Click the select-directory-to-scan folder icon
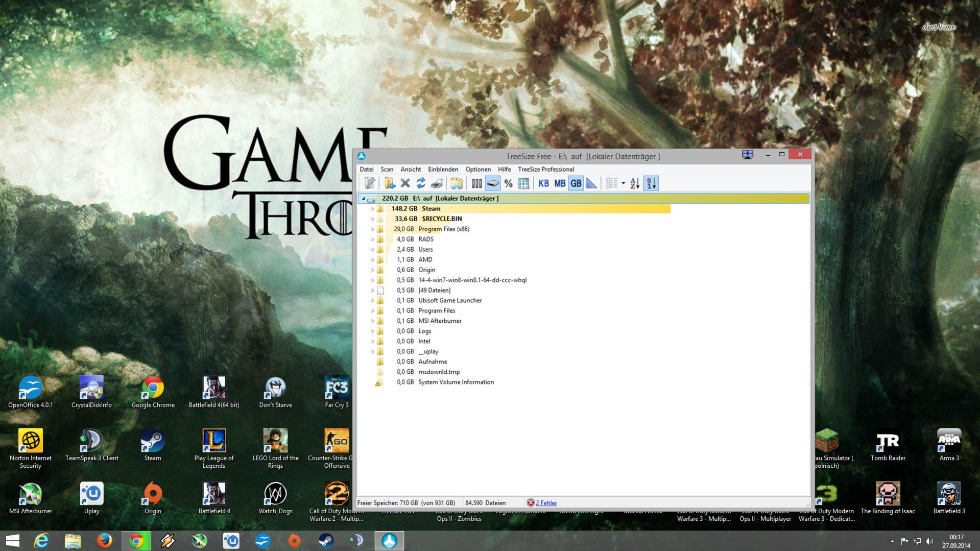The height and width of the screenshot is (551, 980). click(x=390, y=183)
